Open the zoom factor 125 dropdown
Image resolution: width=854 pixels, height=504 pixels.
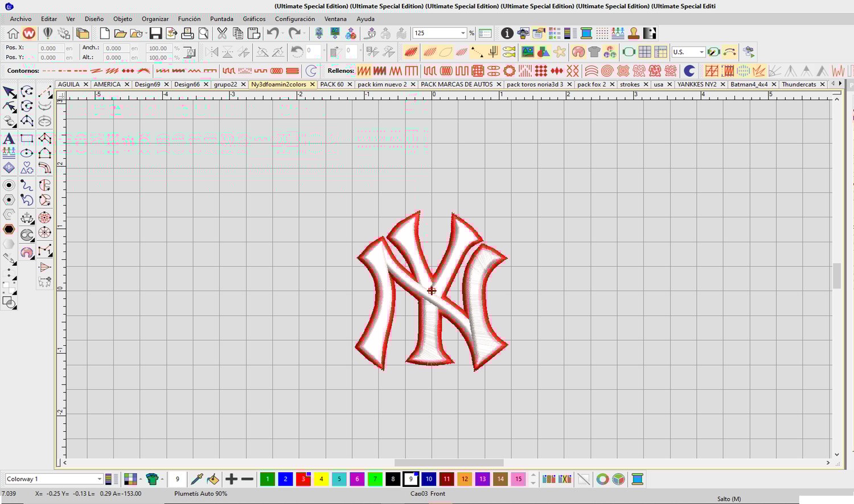[x=463, y=33]
